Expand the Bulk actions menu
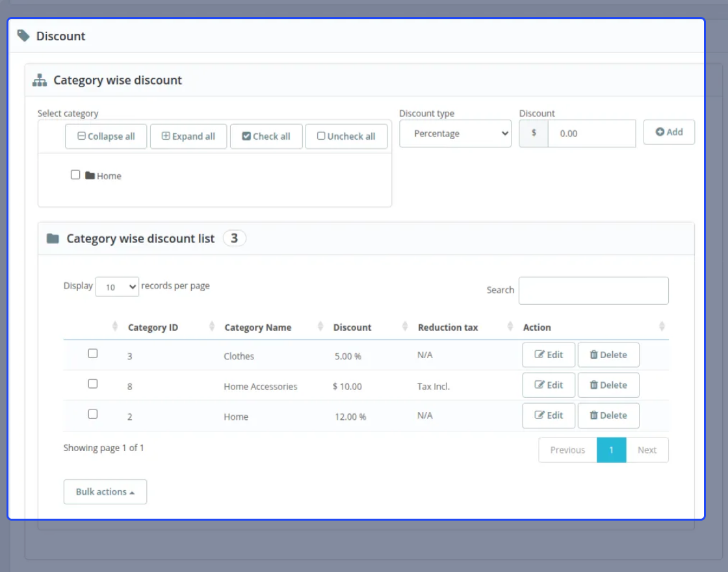 105,491
